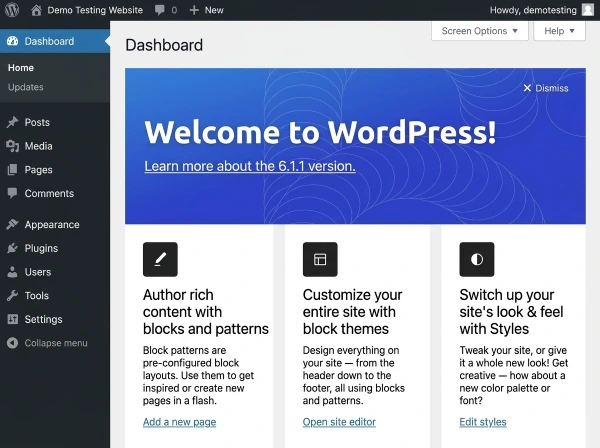Expand the Help dropdown tab

(x=559, y=31)
